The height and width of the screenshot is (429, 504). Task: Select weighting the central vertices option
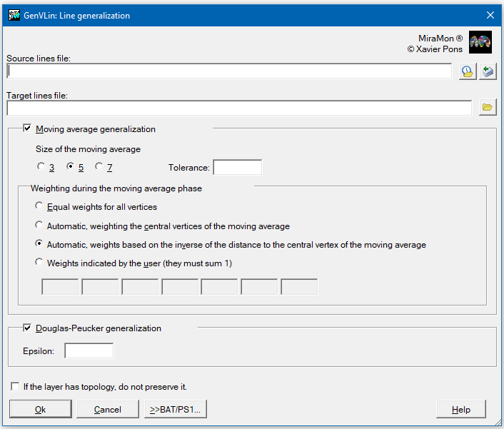pos(39,226)
